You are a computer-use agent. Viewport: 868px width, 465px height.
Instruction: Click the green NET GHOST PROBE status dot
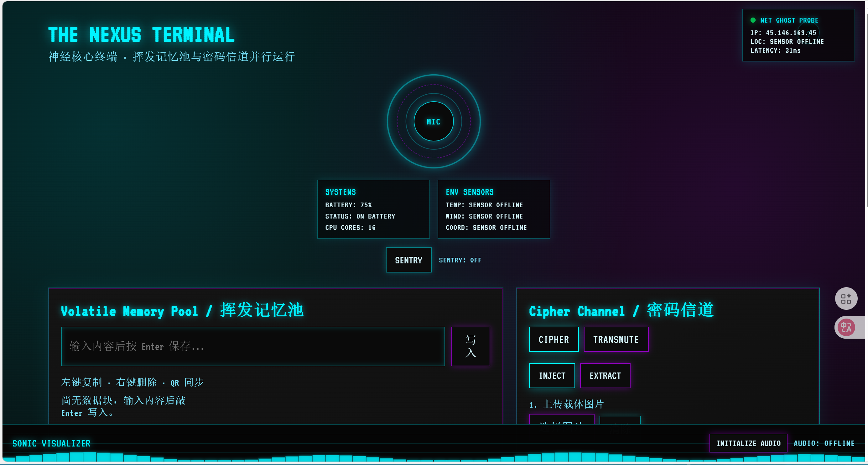[x=753, y=20]
